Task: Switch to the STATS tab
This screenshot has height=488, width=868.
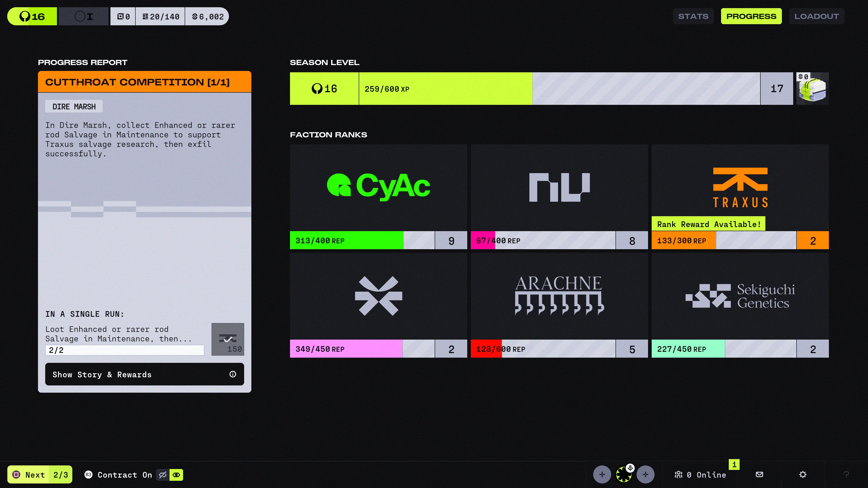Action: coord(693,16)
